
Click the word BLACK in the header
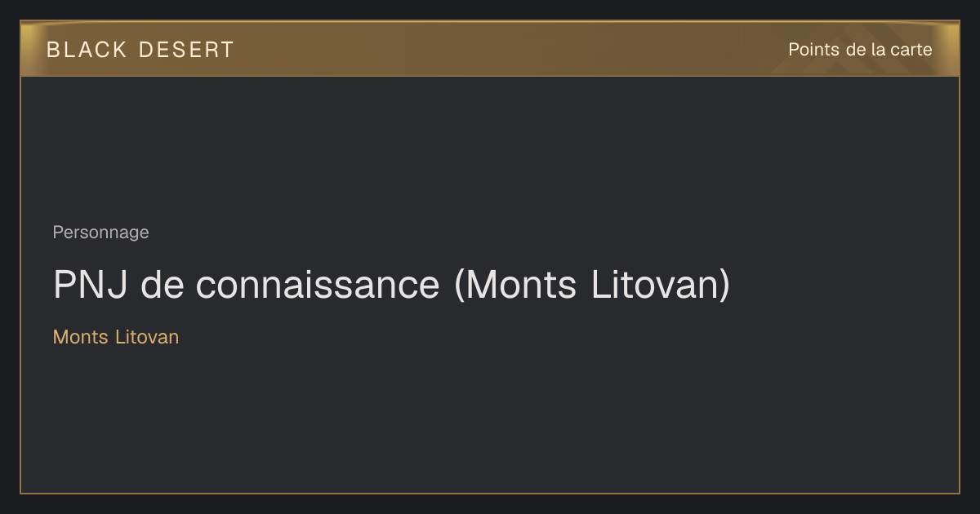coord(87,50)
